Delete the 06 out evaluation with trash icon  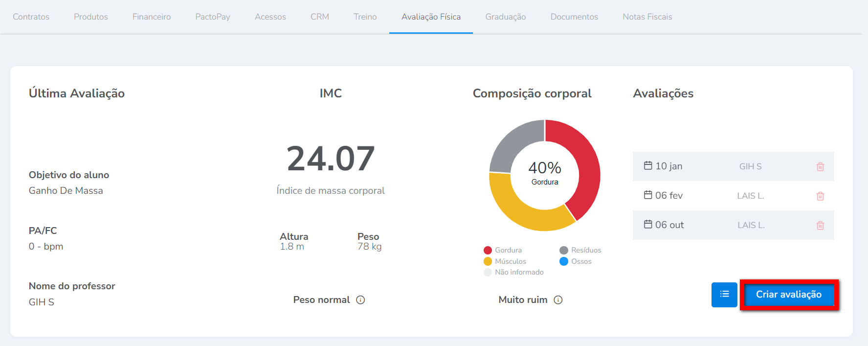(820, 225)
